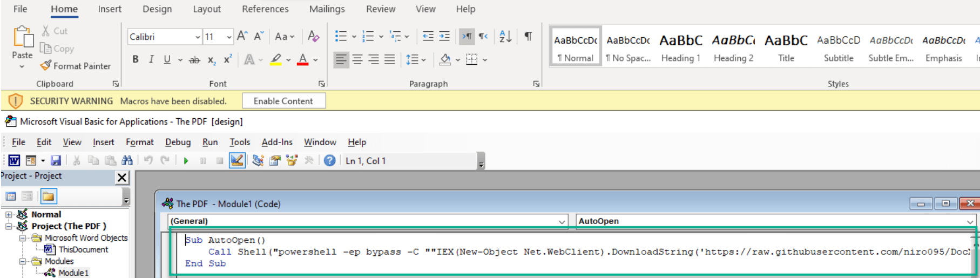Image resolution: width=980 pixels, height=278 pixels.
Task: Expand the Normal project node
Action: (x=9, y=214)
